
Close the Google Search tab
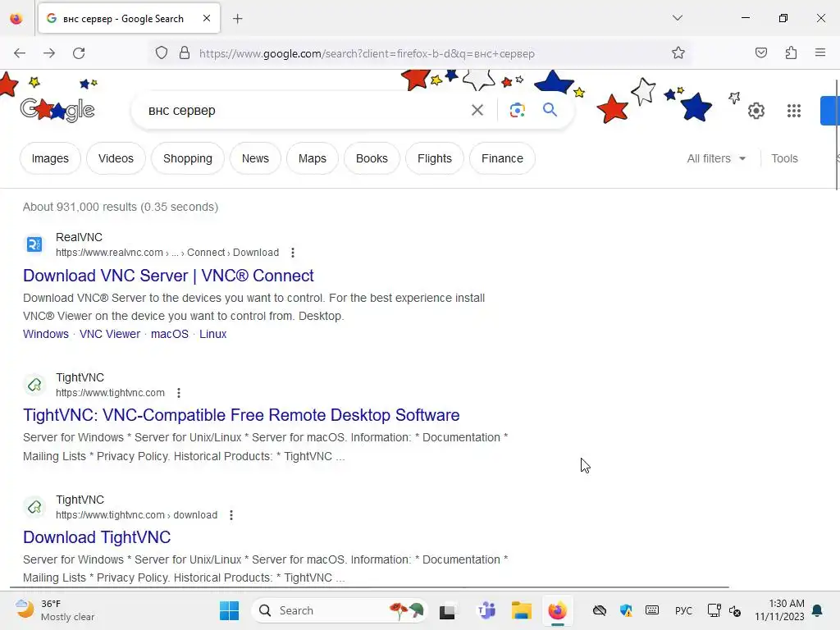[207, 18]
